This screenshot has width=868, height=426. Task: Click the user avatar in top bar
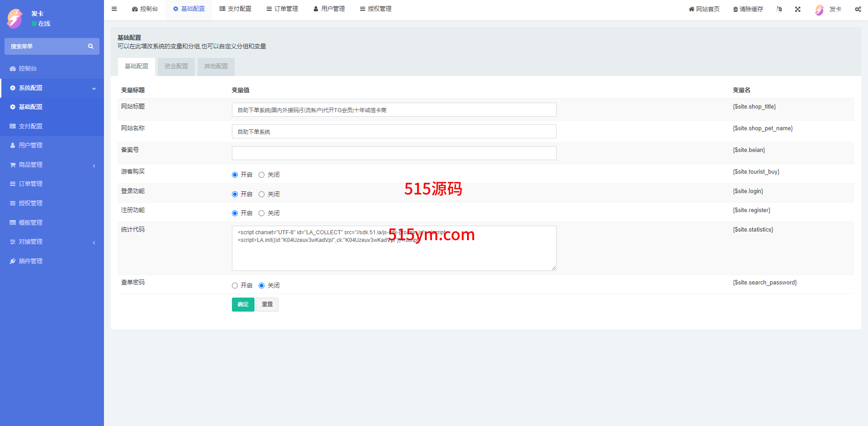[x=819, y=9]
